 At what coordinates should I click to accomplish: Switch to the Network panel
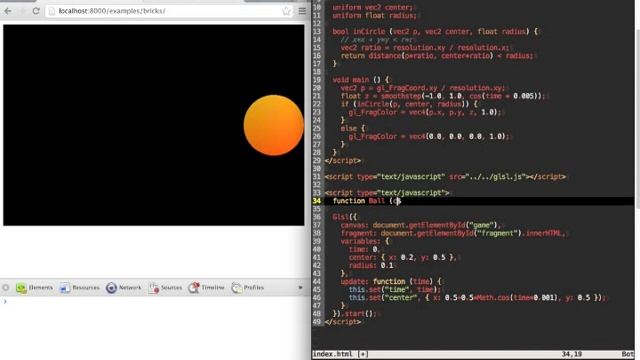(124, 288)
